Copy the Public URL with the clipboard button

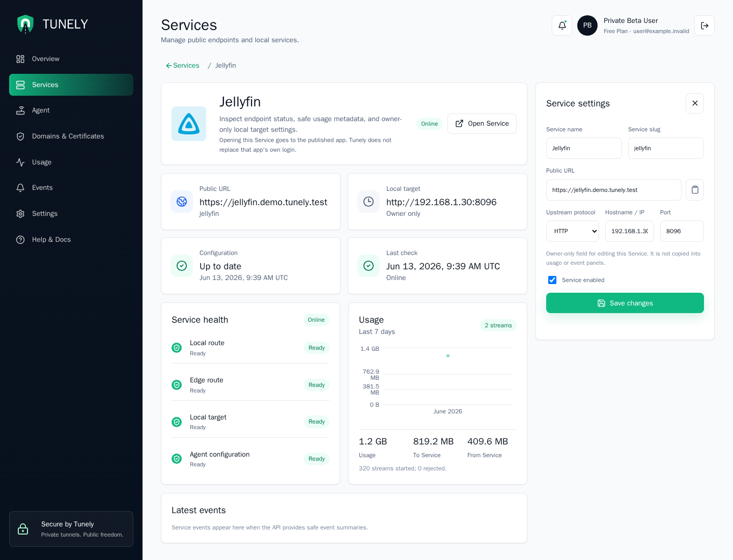click(x=695, y=190)
